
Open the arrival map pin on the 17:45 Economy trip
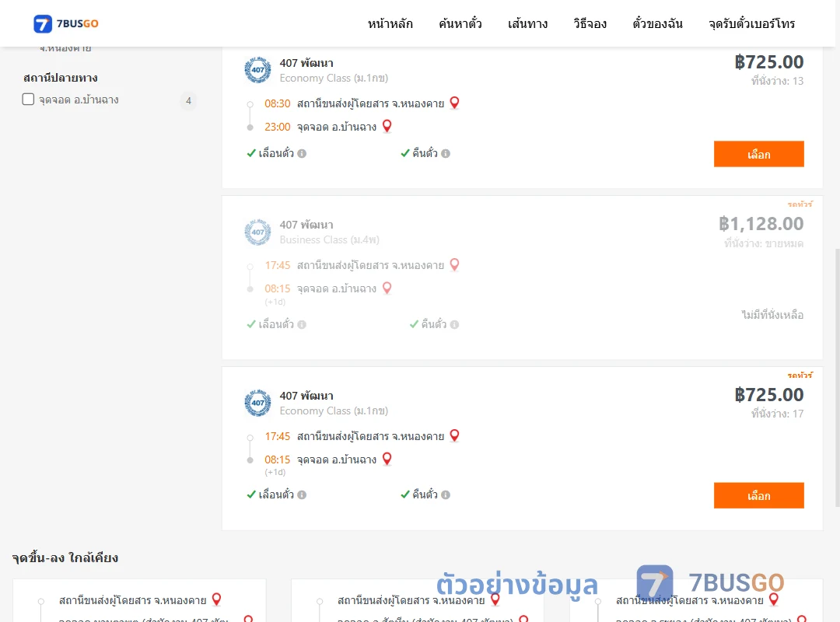(x=387, y=460)
